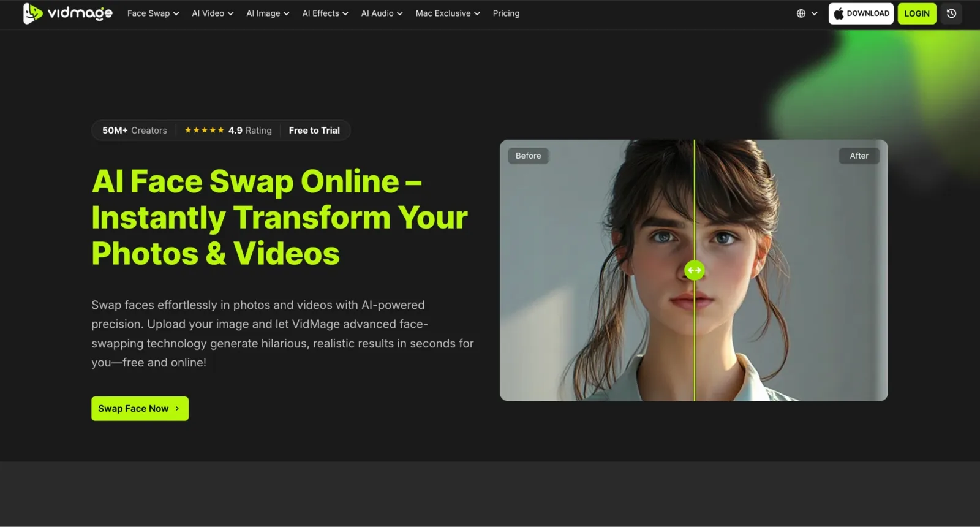Open the language globe selector
The width and height of the screenshot is (980, 527).
coord(807,13)
